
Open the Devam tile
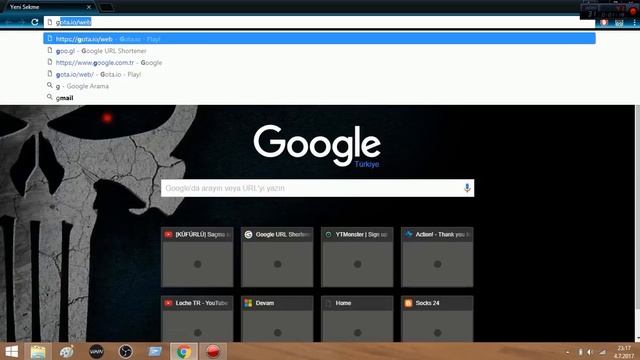[277, 319]
